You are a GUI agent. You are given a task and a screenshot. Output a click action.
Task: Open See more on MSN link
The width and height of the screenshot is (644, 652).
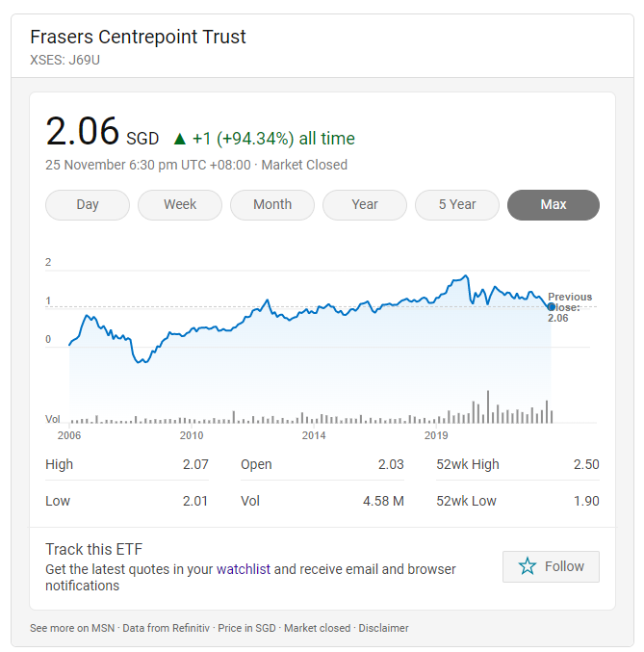point(72,628)
